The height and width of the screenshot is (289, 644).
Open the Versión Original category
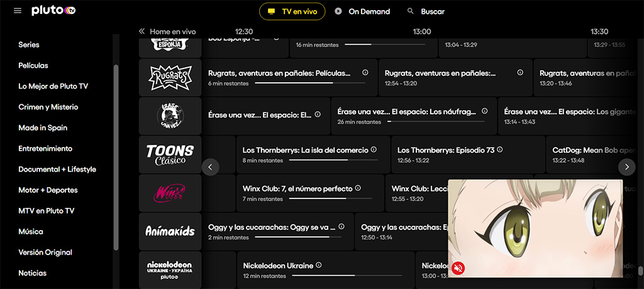click(x=45, y=252)
